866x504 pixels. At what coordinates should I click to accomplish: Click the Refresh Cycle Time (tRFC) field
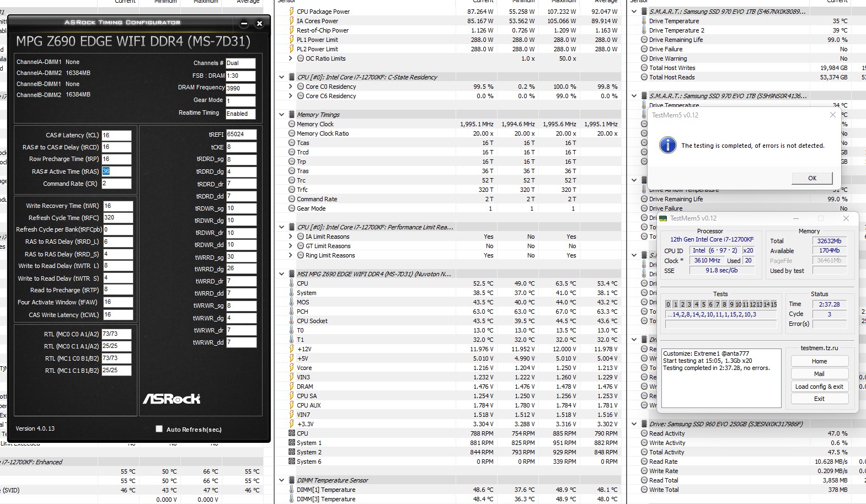click(x=117, y=218)
